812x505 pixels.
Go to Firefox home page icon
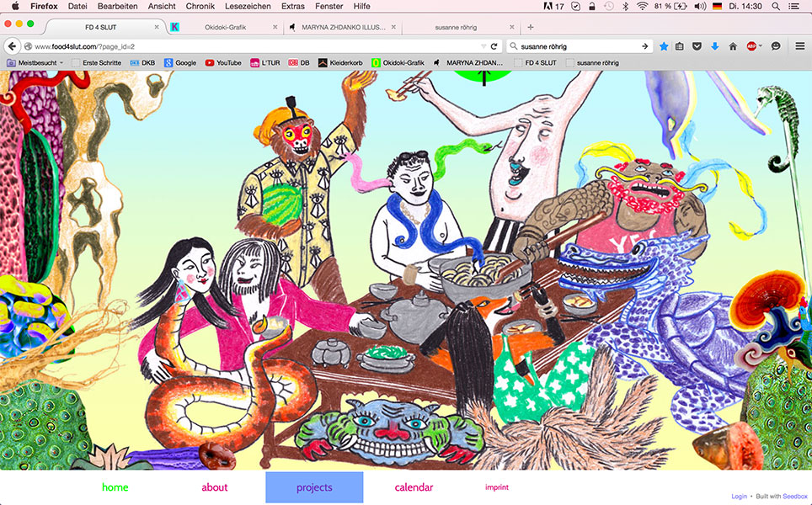733,46
